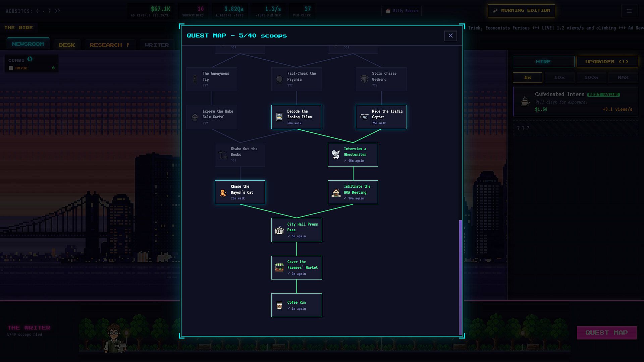Click the Ghostwriter quill icon
Screen dimensions: 644x362
[336, 155]
